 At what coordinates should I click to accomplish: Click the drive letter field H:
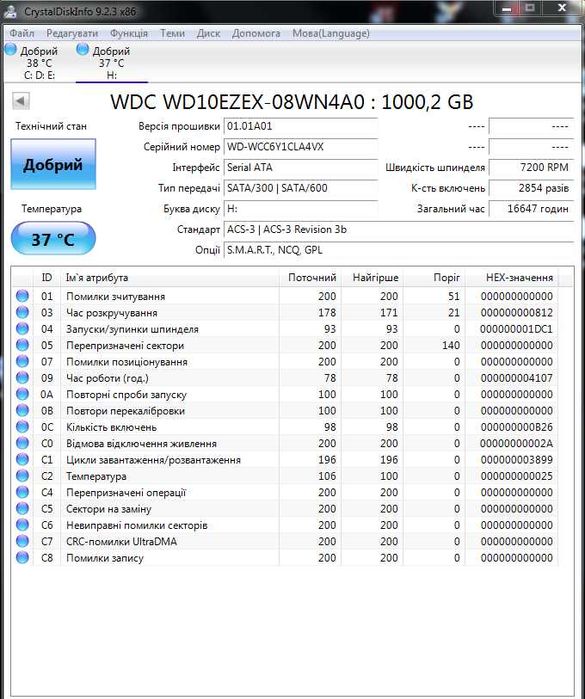tap(301, 209)
